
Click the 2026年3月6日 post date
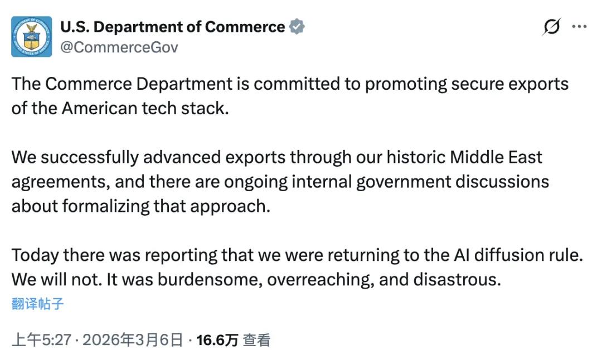(x=133, y=340)
